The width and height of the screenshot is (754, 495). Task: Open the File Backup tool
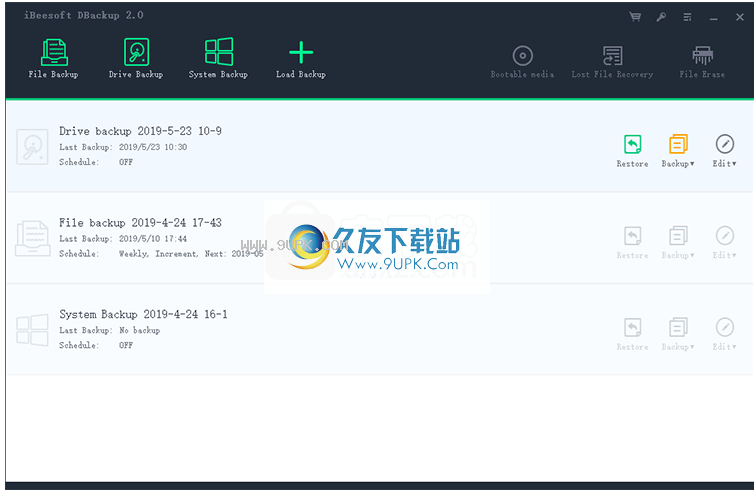point(53,58)
